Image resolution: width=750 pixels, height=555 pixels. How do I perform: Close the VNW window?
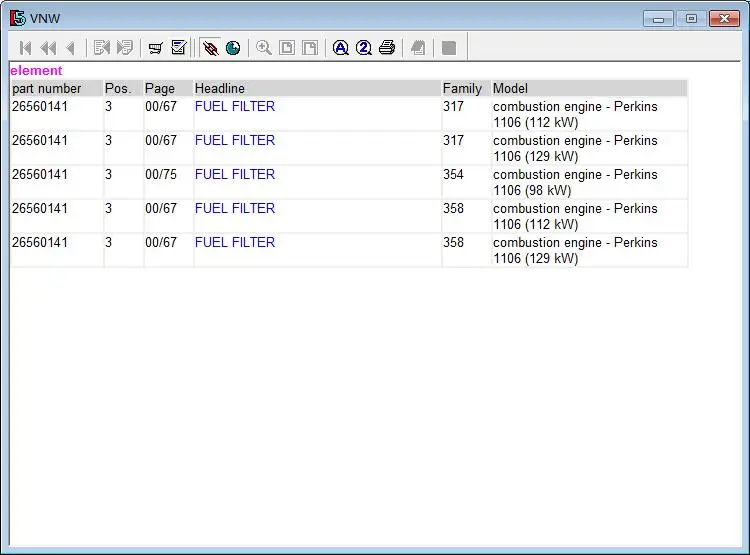coord(725,19)
